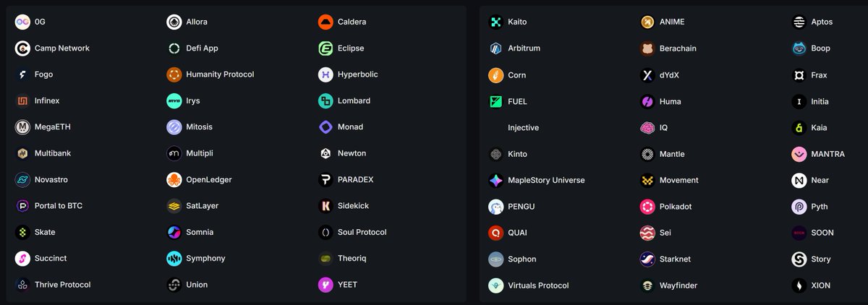Click the Portal to BTC label
The image size is (868, 305).
click(x=59, y=206)
